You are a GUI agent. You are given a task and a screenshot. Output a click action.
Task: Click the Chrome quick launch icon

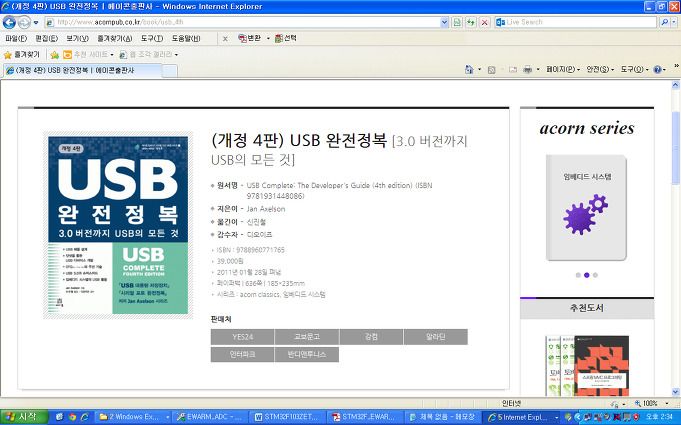pos(72,417)
